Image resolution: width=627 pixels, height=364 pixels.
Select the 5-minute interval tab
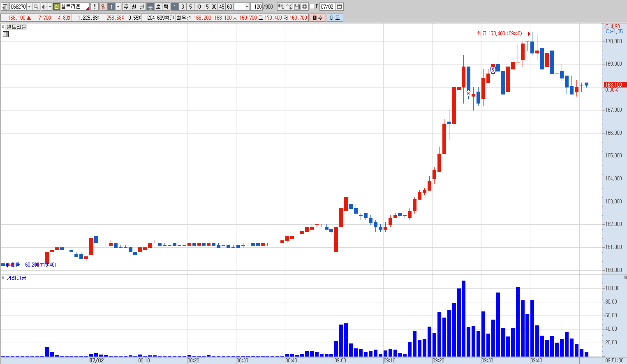point(190,7)
